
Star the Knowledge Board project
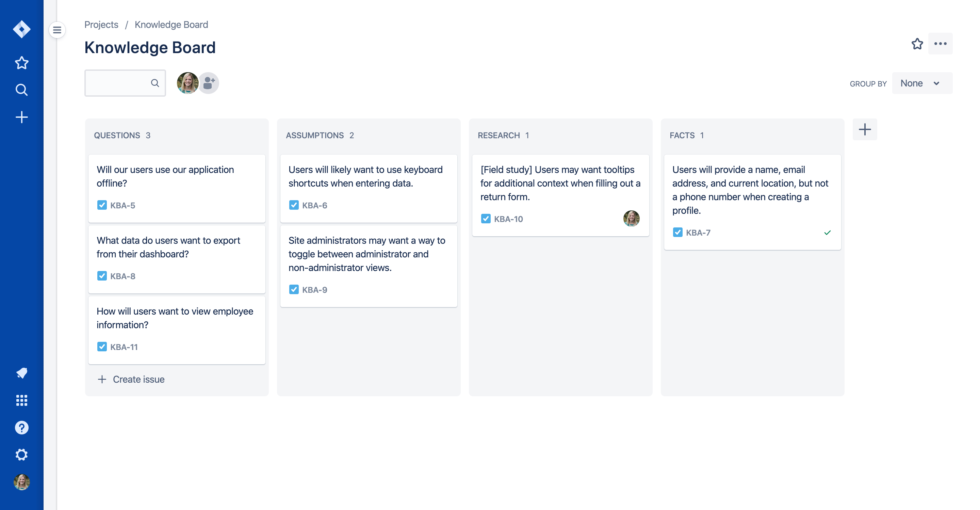click(917, 44)
